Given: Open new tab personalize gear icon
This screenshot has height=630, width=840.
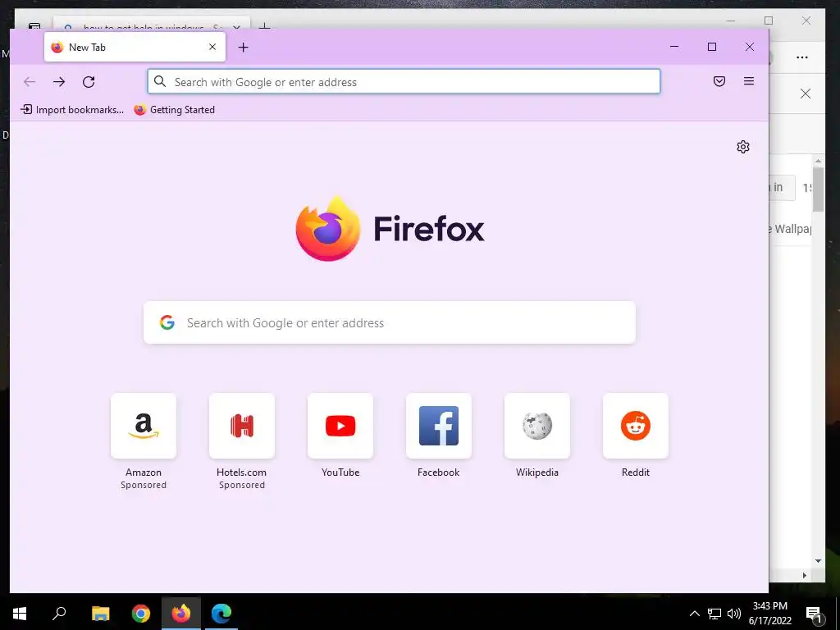Looking at the screenshot, I should [743, 147].
